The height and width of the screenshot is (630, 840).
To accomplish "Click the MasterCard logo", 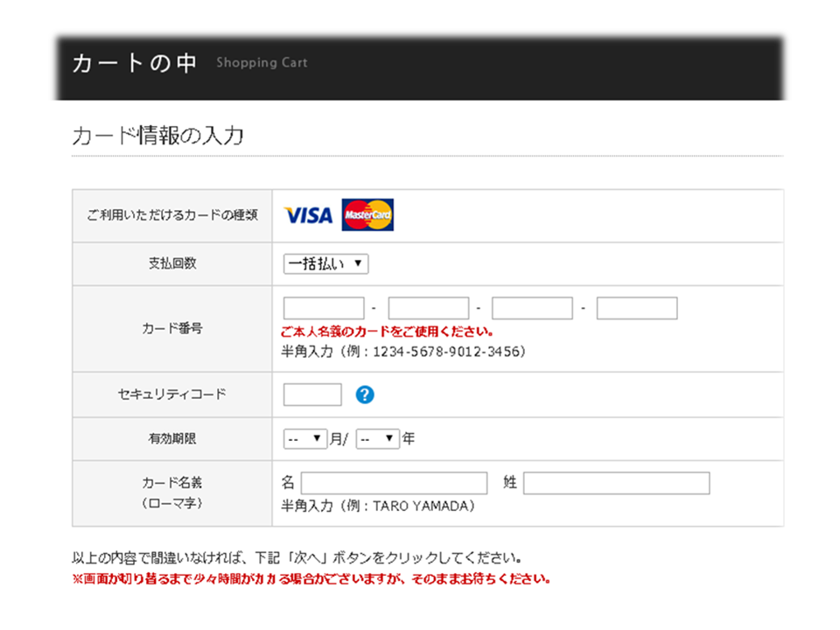I will [x=367, y=215].
